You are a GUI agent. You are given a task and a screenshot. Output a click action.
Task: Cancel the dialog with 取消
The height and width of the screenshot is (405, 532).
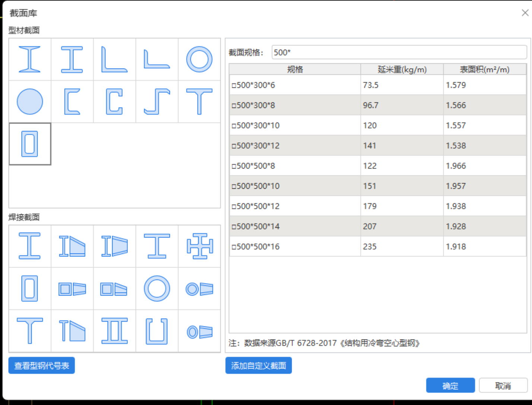pos(503,386)
